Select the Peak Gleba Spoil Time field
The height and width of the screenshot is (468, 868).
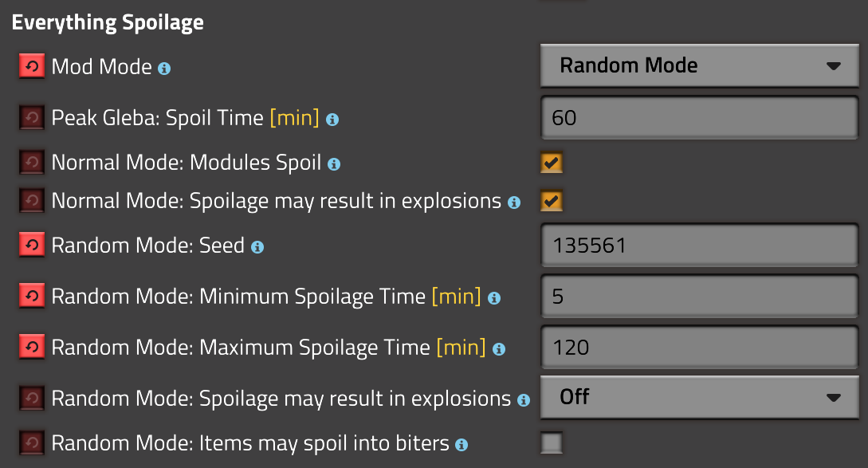699,117
